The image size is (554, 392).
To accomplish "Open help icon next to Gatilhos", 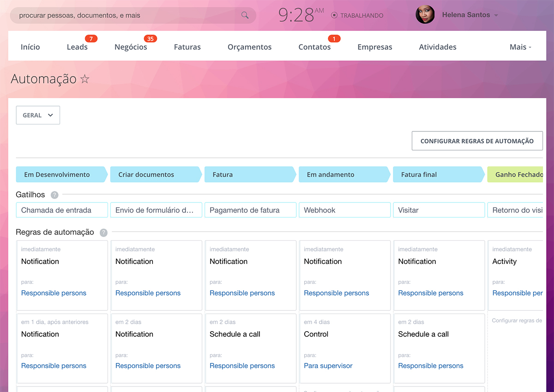I will [x=54, y=195].
